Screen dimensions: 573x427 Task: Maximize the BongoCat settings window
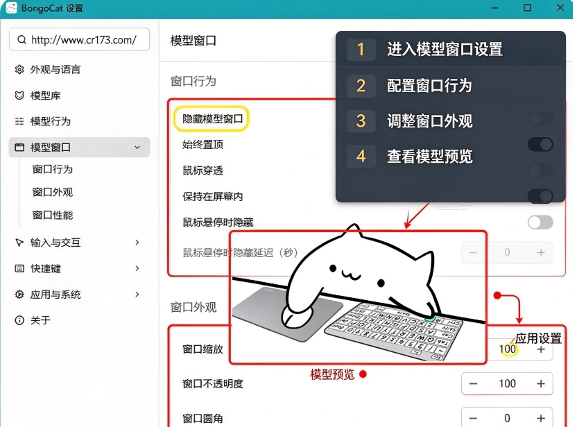[527, 8]
